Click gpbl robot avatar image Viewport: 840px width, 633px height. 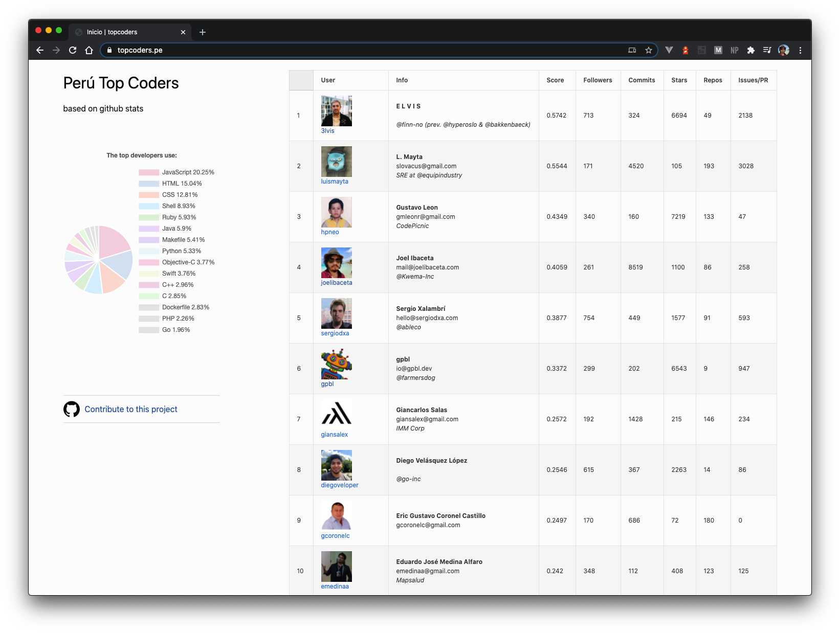coord(337,364)
